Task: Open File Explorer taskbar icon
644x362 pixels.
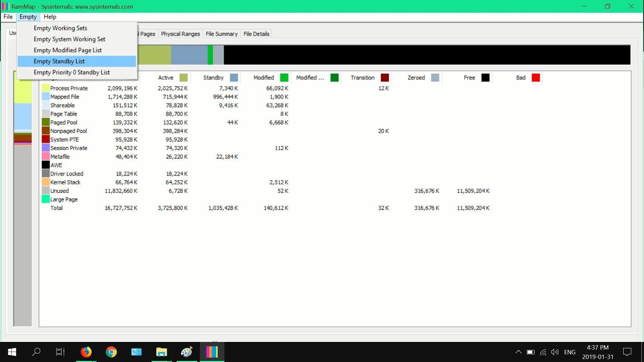Action: (161, 352)
